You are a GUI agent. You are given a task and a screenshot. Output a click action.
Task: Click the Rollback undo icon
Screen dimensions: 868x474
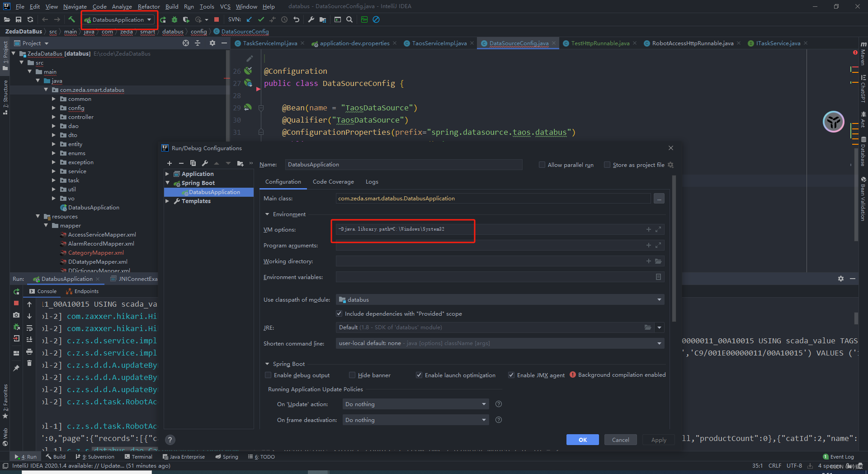[x=297, y=19]
